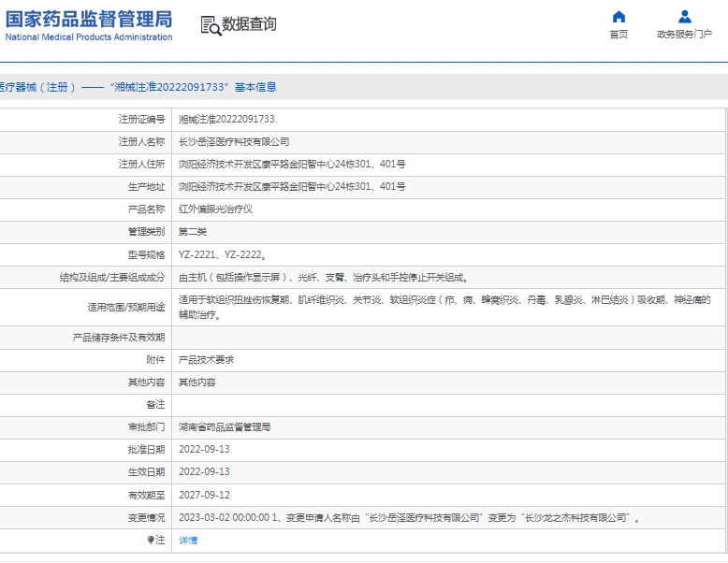Click the lightbulb icon beside 注

(x=151, y=540)
